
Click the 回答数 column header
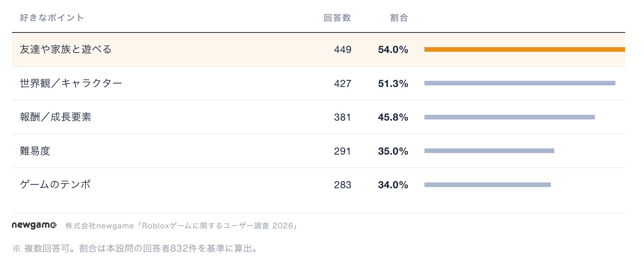coord(337,18)
